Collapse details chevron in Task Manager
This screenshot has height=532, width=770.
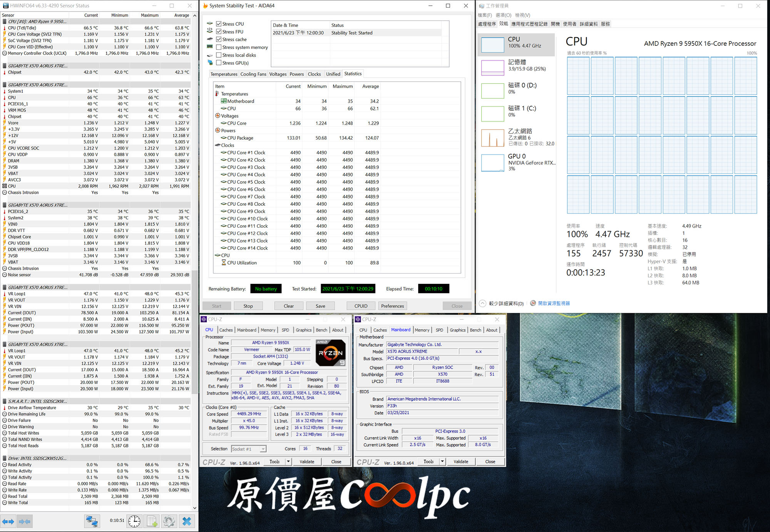[x=482, y=303]
